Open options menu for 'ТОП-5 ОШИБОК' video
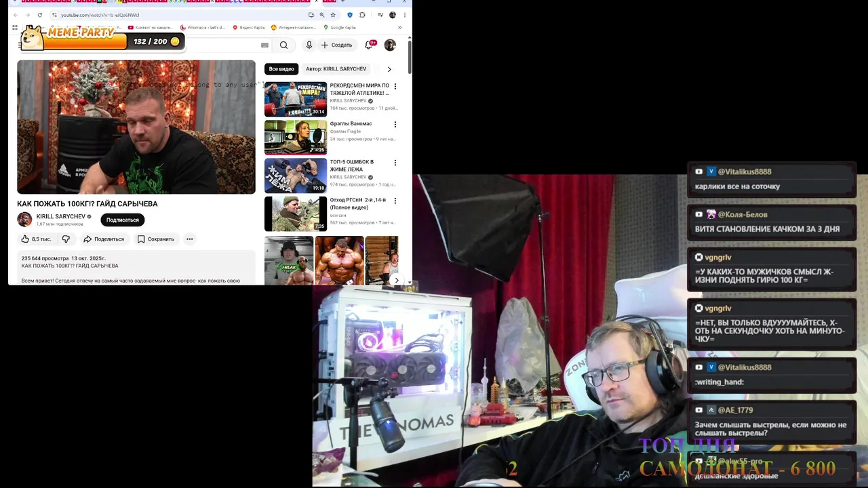The height and width of the screenshot is (488, 868). tap(395, 163)
